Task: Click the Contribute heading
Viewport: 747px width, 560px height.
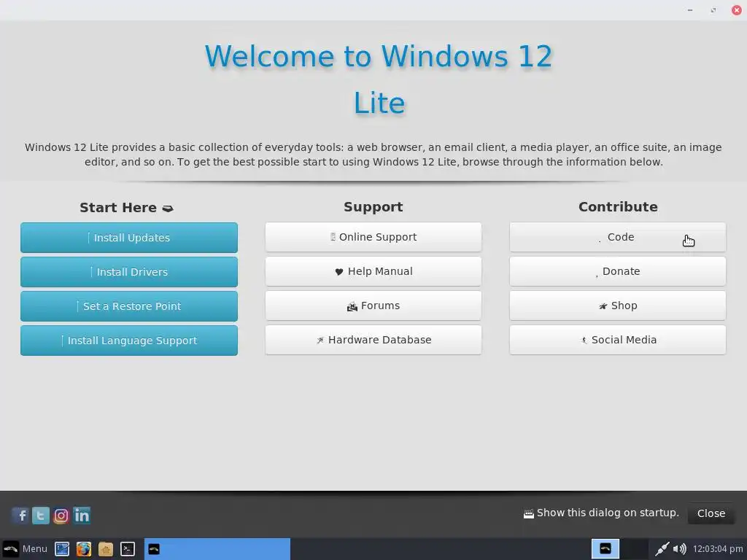Action: (x=618, y=206)
